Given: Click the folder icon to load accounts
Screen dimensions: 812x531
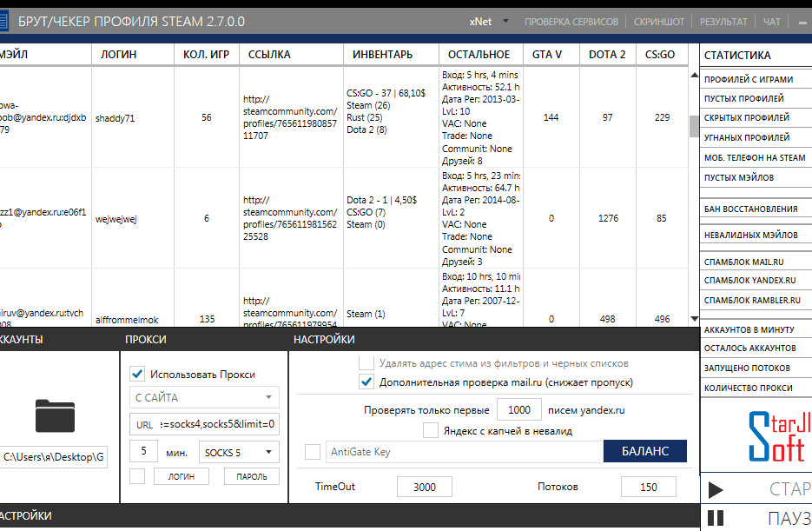Looking at the screenshot, I should coord(55,415).
